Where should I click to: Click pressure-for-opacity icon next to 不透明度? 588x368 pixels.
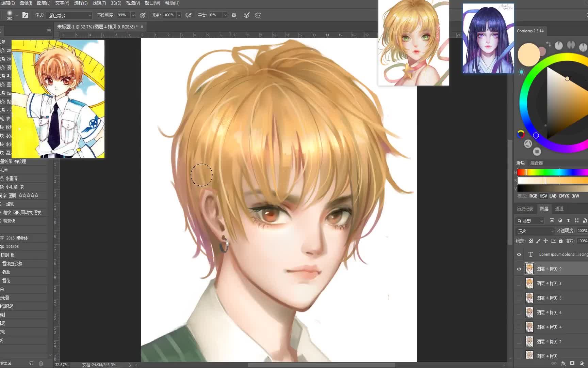[143, 15]
